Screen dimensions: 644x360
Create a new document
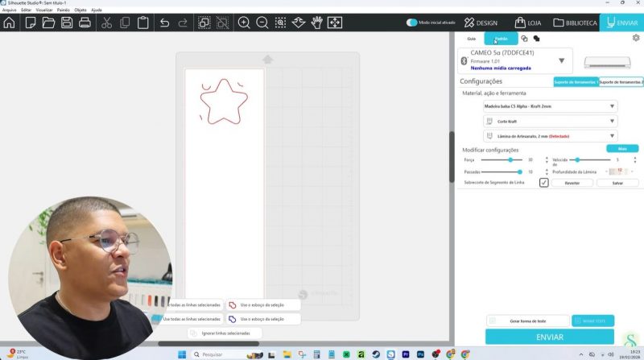point(31,23)
